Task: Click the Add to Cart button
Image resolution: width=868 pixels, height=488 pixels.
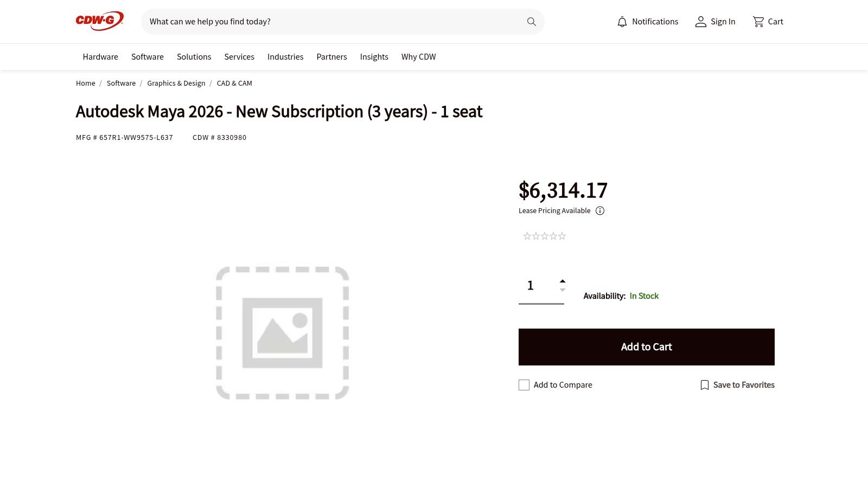Action: tap(646, 346)
